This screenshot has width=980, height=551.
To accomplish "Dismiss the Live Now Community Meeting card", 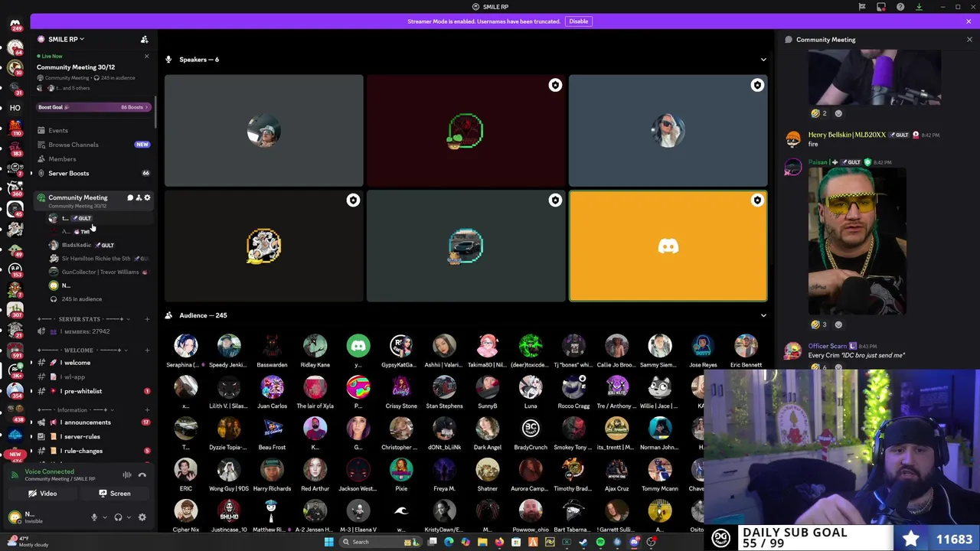I will click(x=146, y=56).
